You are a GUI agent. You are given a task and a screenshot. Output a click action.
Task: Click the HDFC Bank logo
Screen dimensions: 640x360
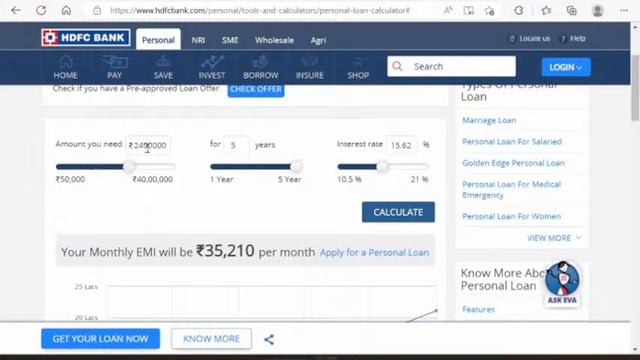[x=86, y=38]
